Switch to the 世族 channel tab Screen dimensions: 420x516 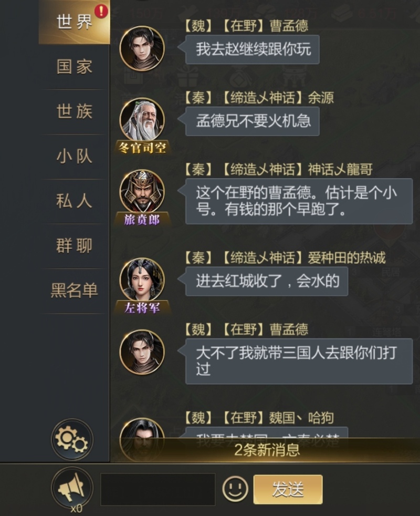pos(75,111)
